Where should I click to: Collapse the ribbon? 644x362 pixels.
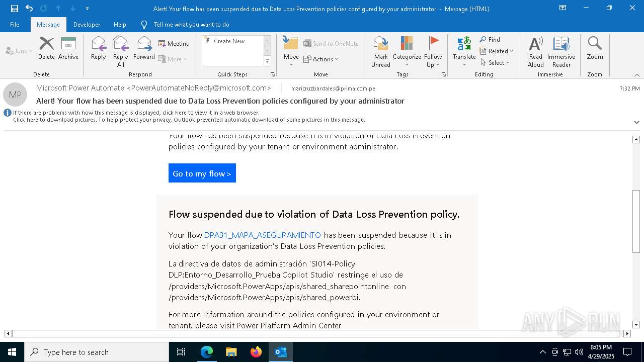(x=637, y=75)
